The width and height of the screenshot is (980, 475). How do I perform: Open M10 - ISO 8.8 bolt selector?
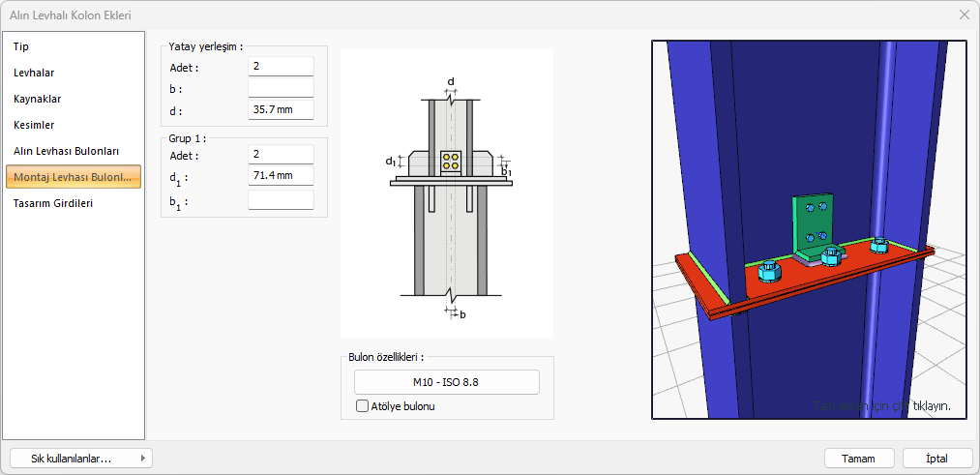tap(446, 382)
